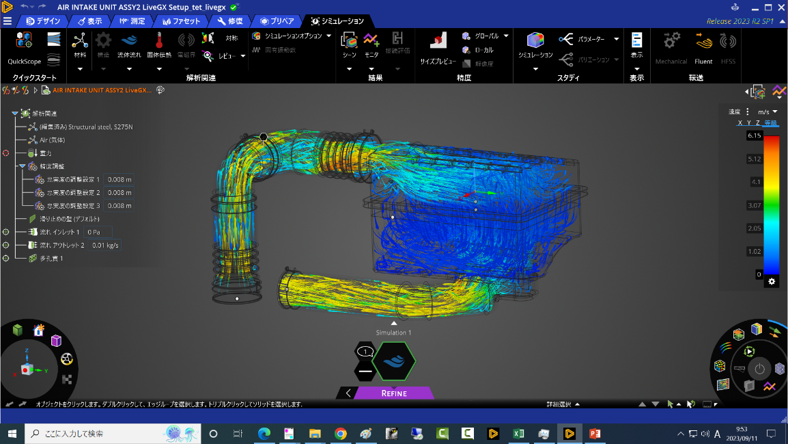Open the グローバル fidelity dropdown
788x444 pixels.
pyautogui.click(x=506, y=36)
